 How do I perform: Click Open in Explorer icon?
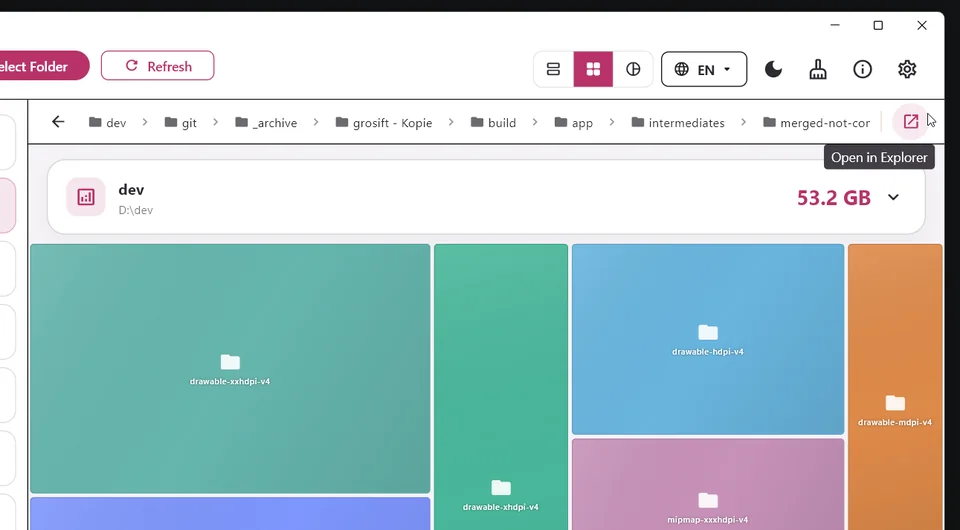pyautogui.click(x=911, y=122)
